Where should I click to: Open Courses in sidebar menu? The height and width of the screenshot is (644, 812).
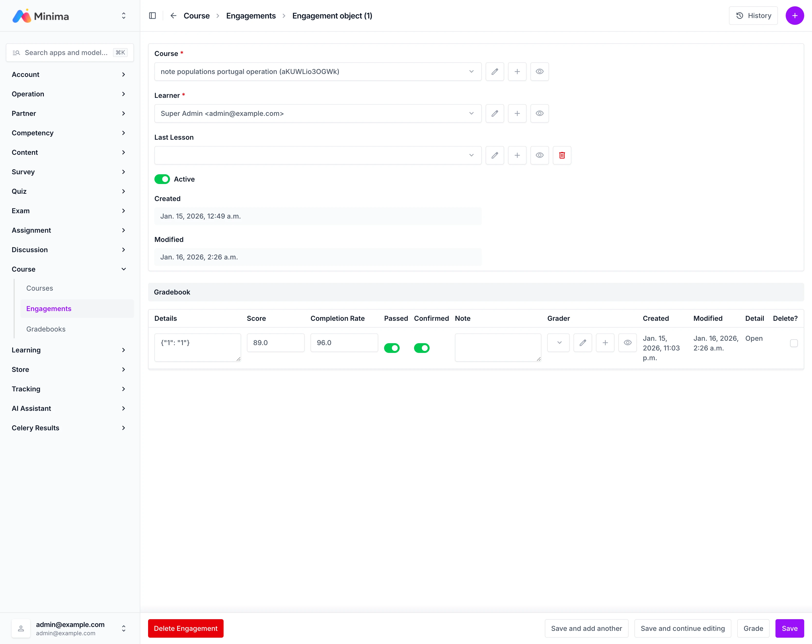click(x=39, y=288)
